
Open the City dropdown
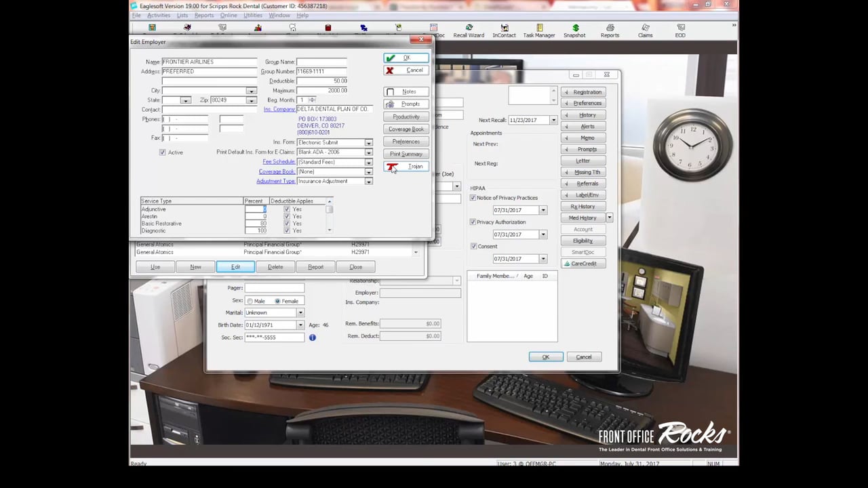point(251,91)
